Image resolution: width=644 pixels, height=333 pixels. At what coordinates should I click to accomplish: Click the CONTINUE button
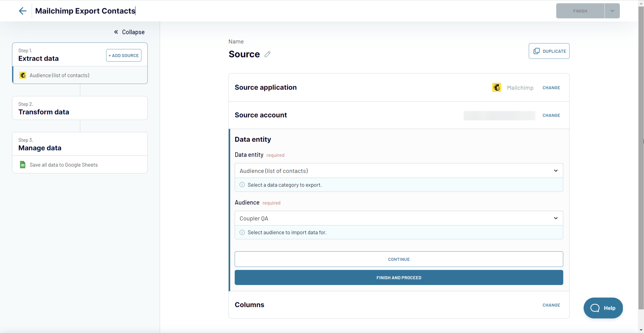[x=398, y=259]
